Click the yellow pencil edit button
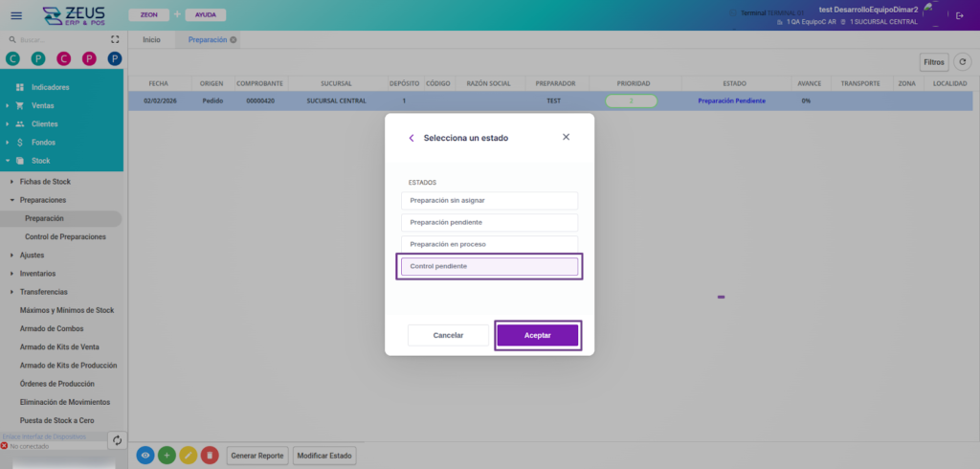 (189, 456)
